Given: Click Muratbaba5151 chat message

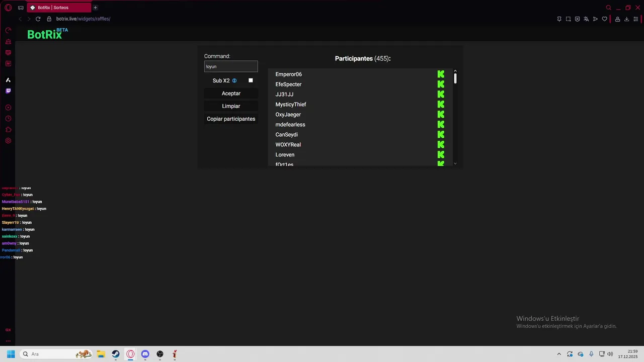Looking at the screenshot, I should pos(22,202).
